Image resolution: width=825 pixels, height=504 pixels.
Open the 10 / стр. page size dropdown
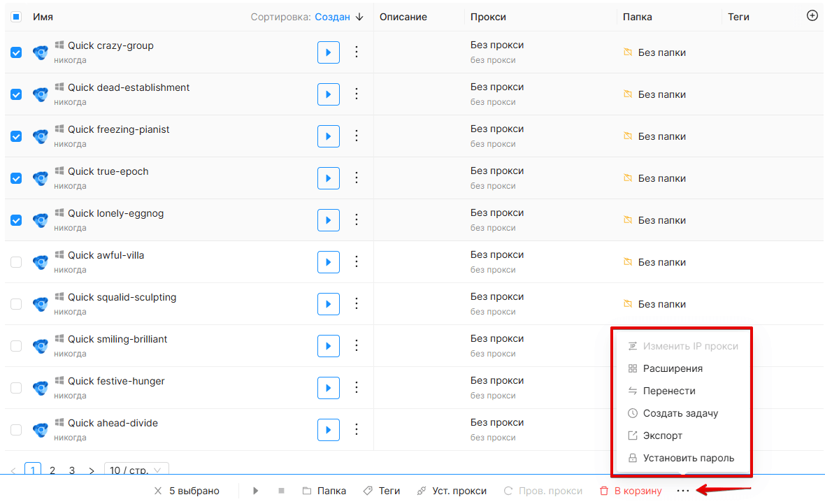pos(136,470)
